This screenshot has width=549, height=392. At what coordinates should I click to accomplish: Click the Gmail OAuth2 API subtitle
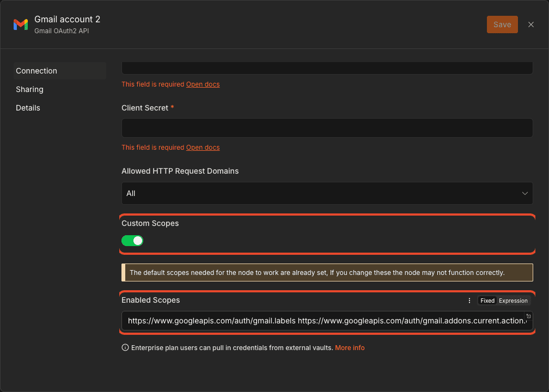click(x=62, y=31)
